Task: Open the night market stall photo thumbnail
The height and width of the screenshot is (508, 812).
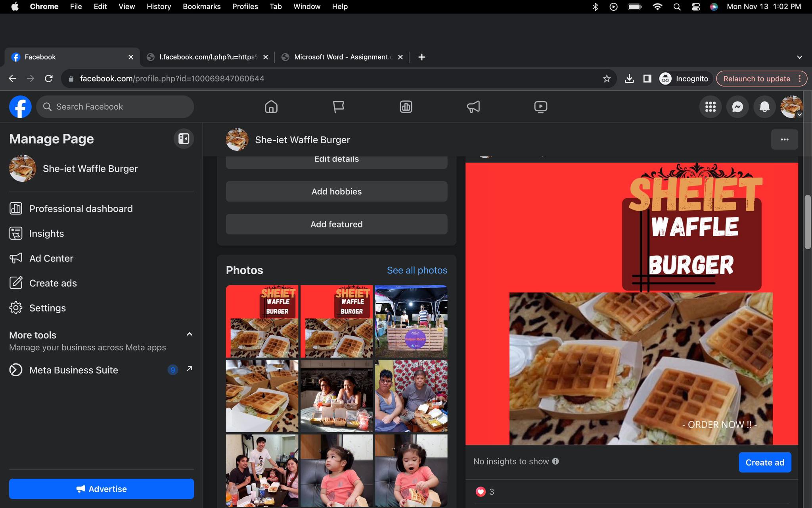Action: pyautogui.click(x=411, y=321)
